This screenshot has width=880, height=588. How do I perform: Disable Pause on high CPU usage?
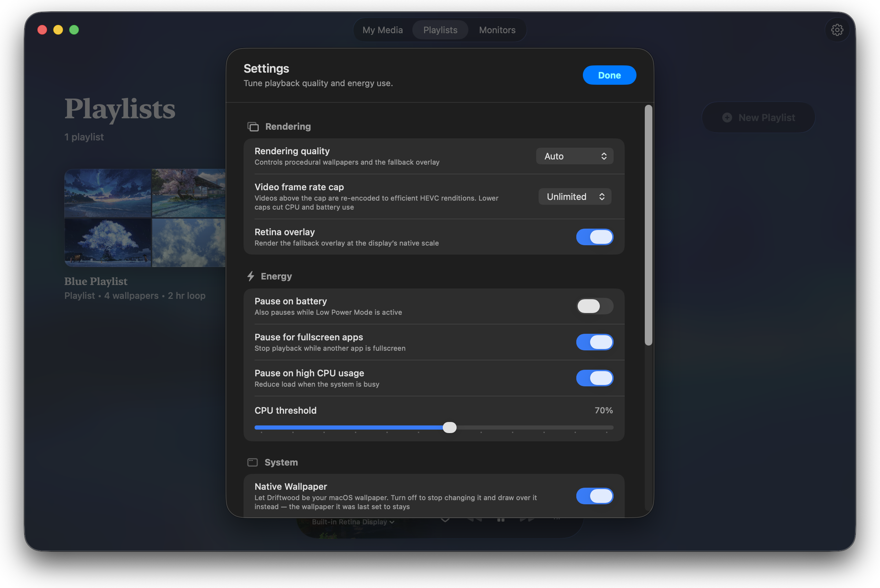click(595, 378)
